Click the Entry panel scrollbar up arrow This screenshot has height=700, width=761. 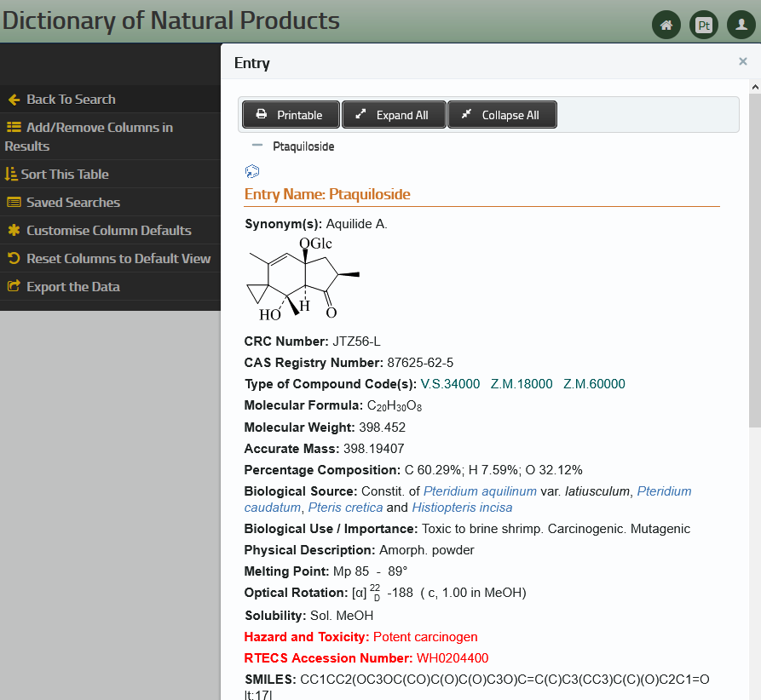coord(755,88)
